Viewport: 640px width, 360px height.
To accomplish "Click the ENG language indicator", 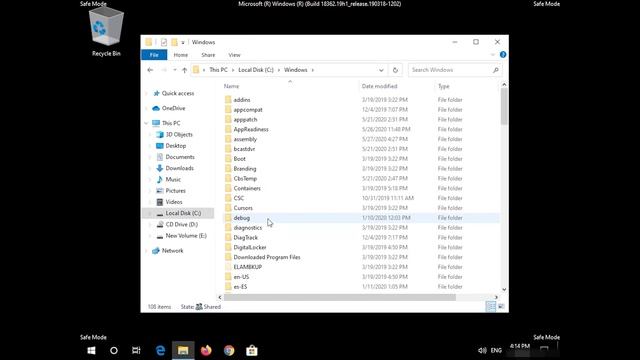I will (496, 350).
